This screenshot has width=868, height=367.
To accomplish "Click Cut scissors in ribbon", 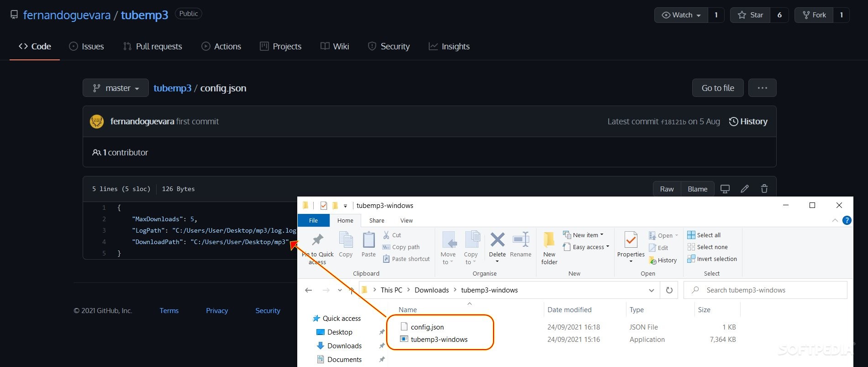I will [392, 235].
